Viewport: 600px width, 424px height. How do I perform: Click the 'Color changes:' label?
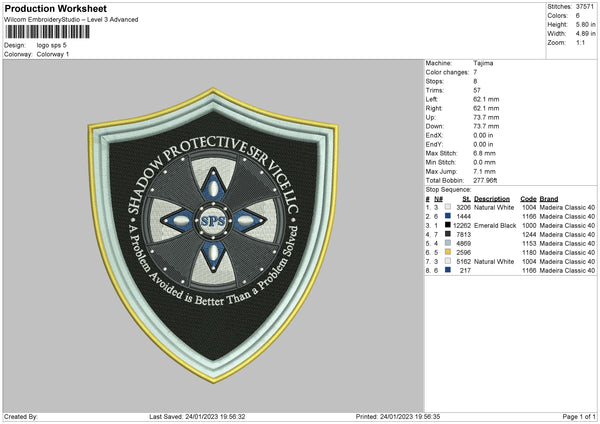click(447, 72)
